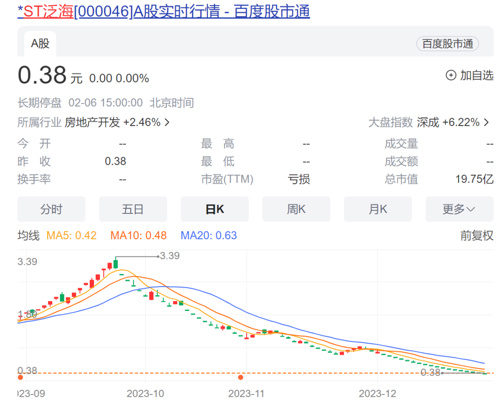500x400 pixels.
Task: Click the 总市值 19.75亿 value
Action: coord(474,179)
